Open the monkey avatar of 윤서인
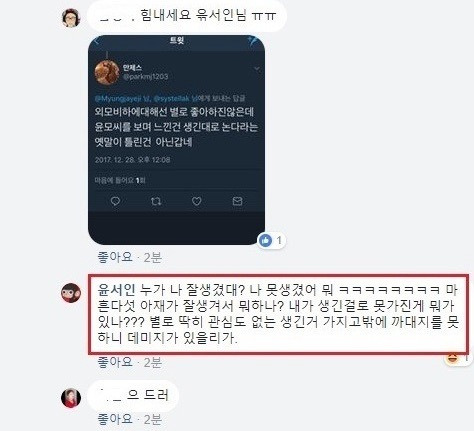 click(71, 293)
